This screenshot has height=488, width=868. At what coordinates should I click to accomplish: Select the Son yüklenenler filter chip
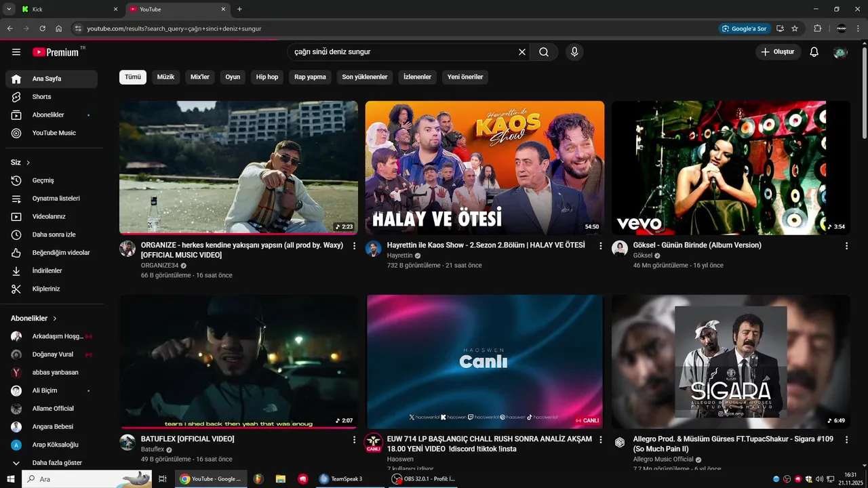(x=365, y=77)
